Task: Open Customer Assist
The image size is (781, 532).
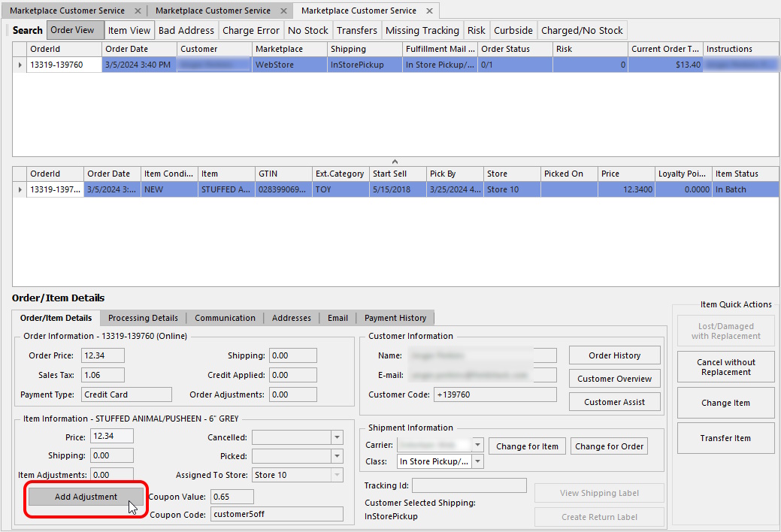Action: 615,402
